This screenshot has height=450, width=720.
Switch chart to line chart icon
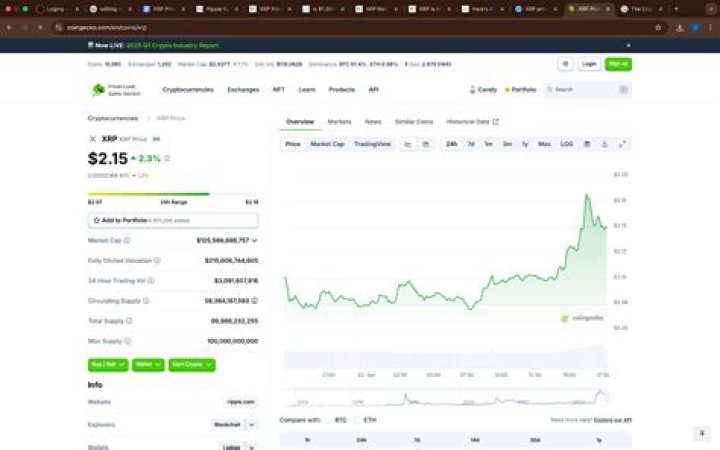[x=408, y=144]
